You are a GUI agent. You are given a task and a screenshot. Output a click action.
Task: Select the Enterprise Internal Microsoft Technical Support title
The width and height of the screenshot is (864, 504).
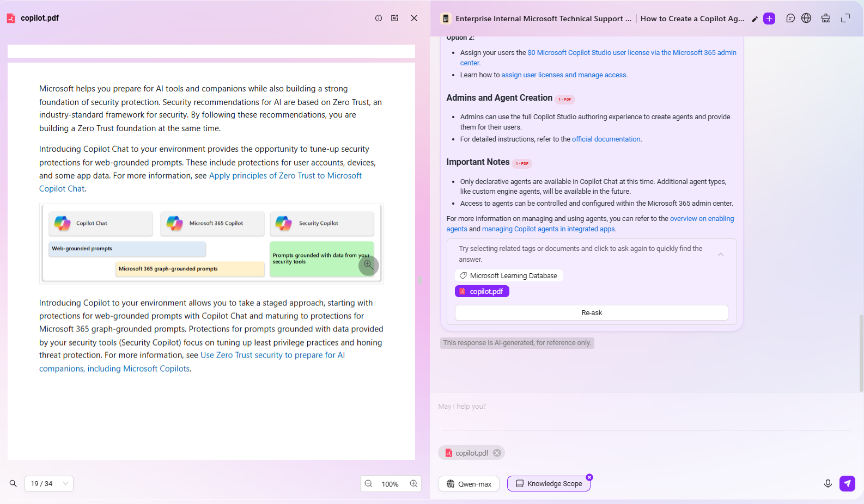coord(543,19)
